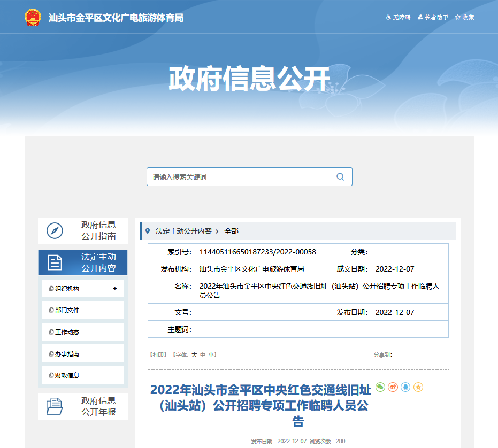Click the 打印 print link
Image resolution: width=498 pixels, height=448 pixels.
click(158, 354)
